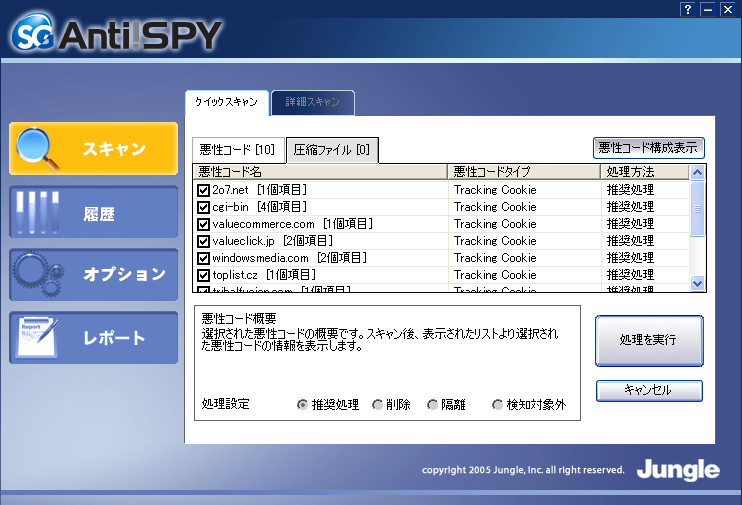The image size is (742, 505).
Task: Click 推奨処理 cell in valuecommerce.com row
Action: (x=630, y=224)
